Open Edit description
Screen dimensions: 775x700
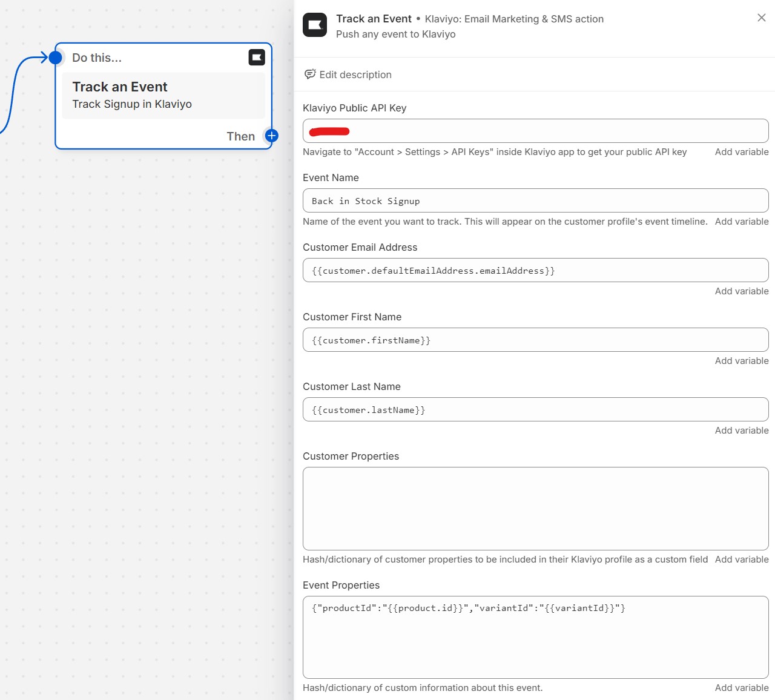(x=348, y=74)
